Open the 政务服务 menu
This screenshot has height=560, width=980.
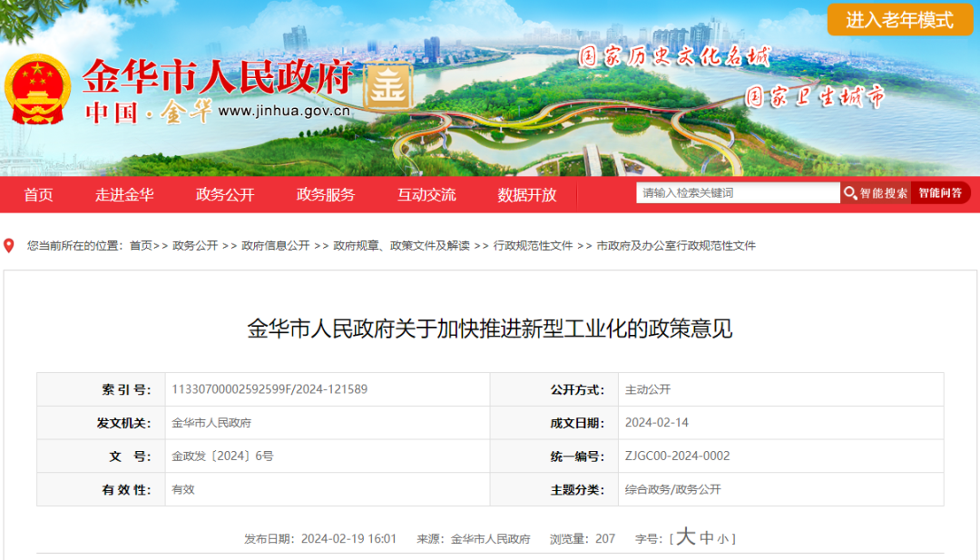point(326,194)
